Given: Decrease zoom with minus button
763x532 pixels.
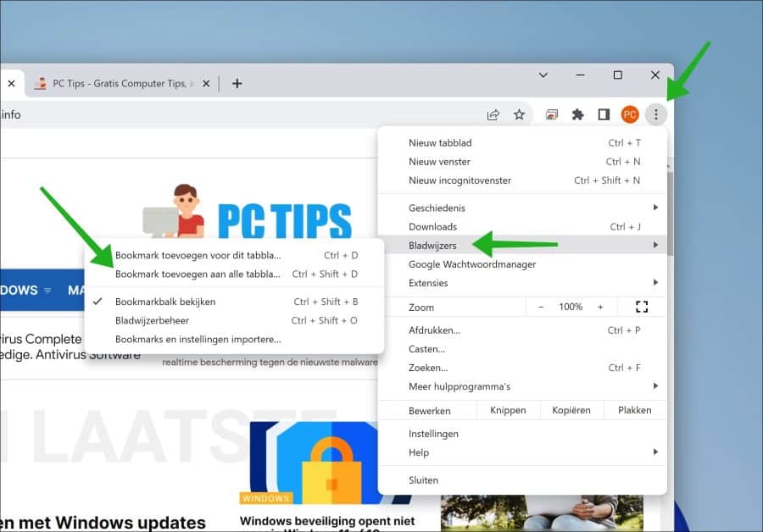Looking at the screenshot, I should [x=541, y=307].
